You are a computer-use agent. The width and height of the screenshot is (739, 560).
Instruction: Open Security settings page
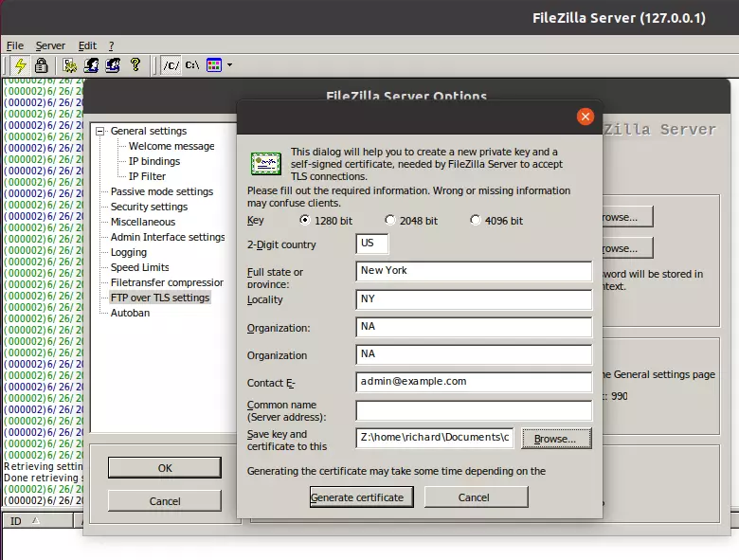point(149,207)
